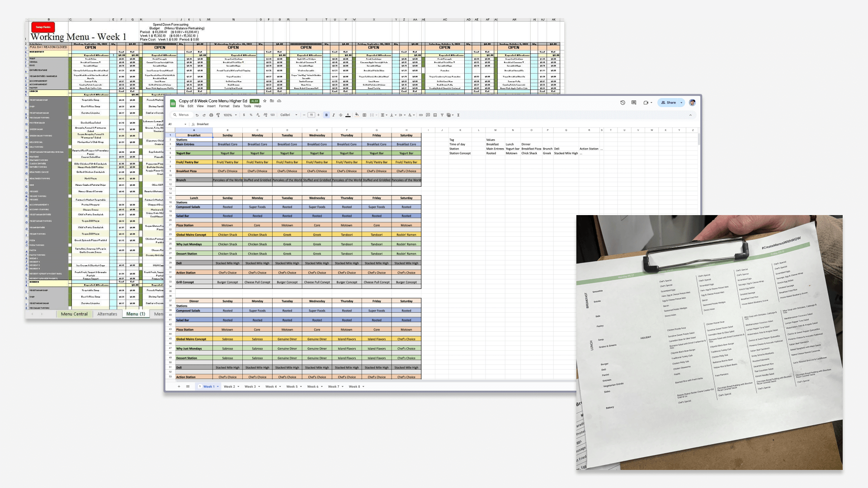The image size is (868, 488).
Task: Format as percent
Action: point(251,115)
